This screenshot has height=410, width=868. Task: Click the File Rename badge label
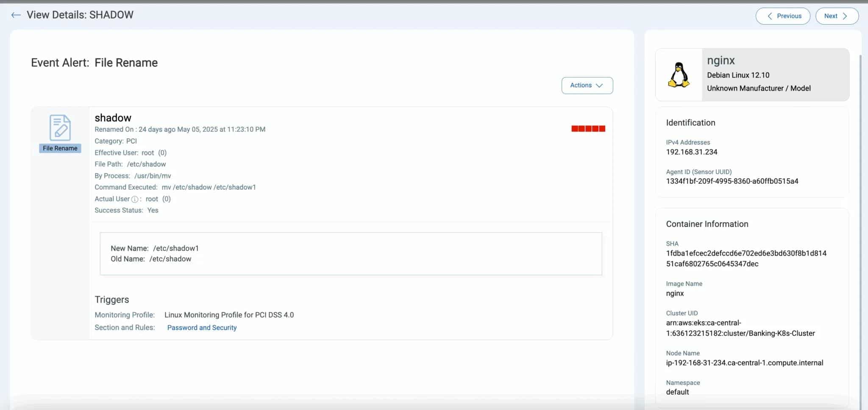point(60,148)
